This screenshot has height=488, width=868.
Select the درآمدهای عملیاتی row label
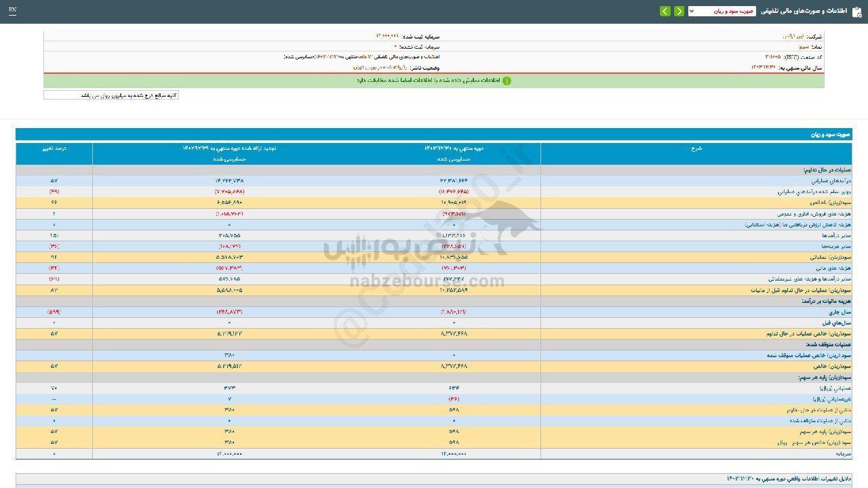point(831,181)
